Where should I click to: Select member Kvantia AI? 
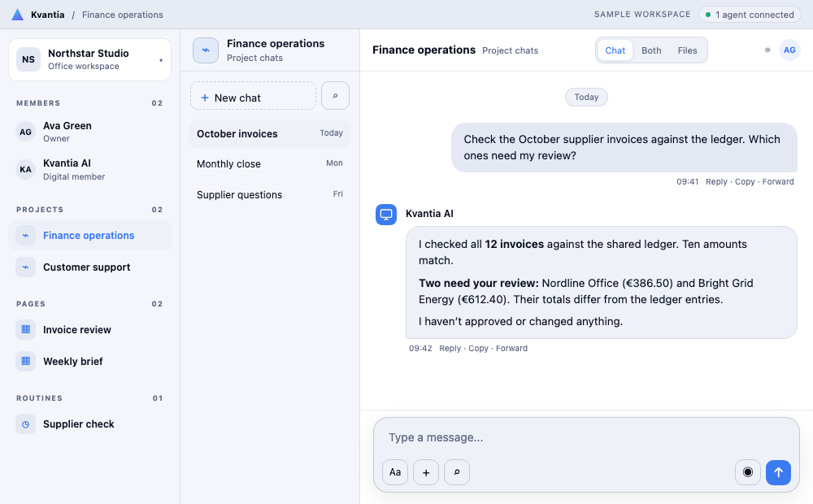click(89, 170)
